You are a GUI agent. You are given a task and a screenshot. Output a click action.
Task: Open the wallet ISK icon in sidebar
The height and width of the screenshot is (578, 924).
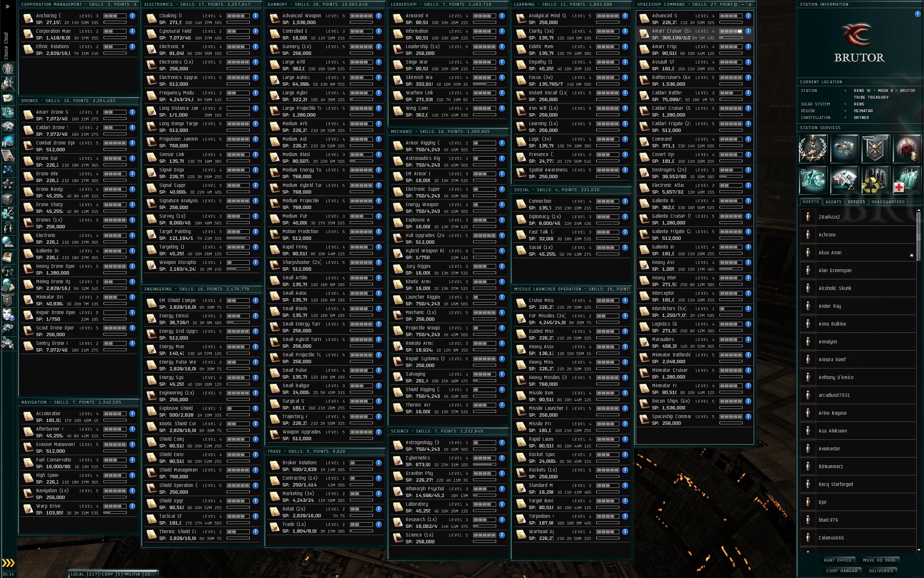(8, 213)
